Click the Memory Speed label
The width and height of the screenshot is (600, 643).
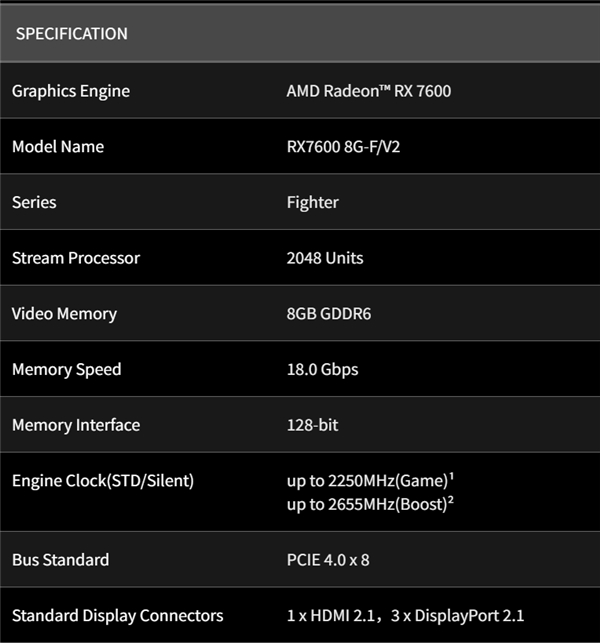(66, 370)
